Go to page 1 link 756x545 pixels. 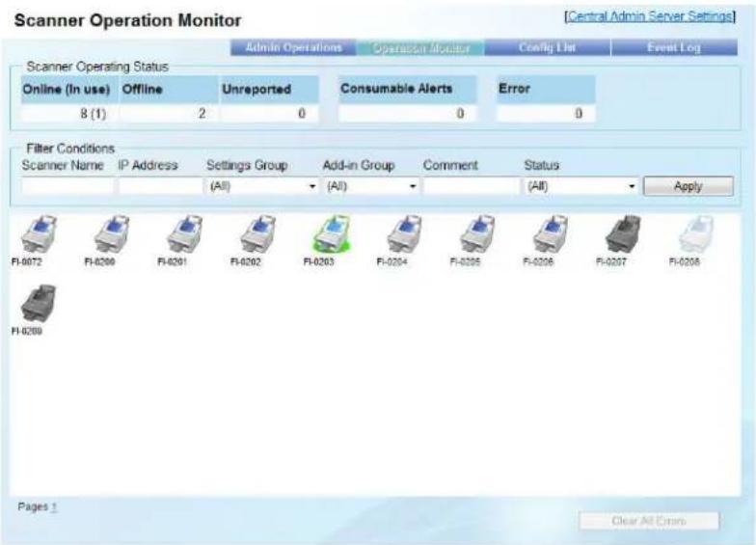click(x=54, y=507)
